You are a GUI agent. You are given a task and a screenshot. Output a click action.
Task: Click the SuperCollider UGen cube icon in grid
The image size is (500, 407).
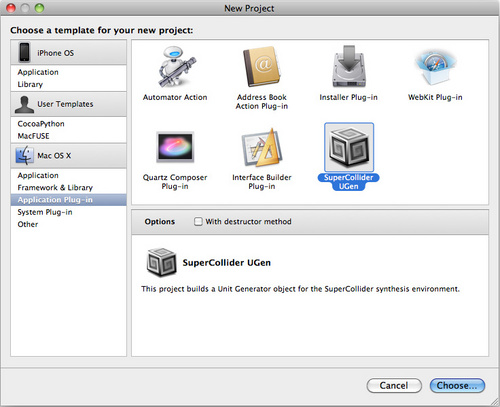[349, 147]
